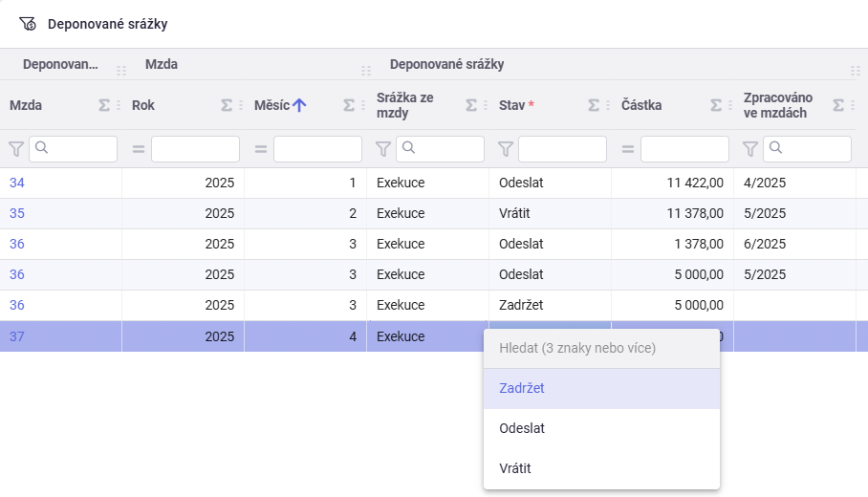Click the Hledat search field in dropdown
The height and width of the screenshot is (497, 868).
coord(601,348)
